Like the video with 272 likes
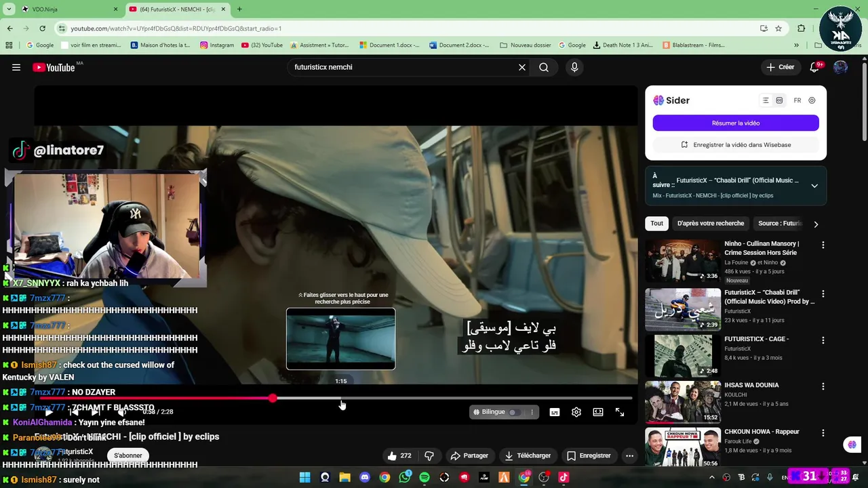 [399, 455]
